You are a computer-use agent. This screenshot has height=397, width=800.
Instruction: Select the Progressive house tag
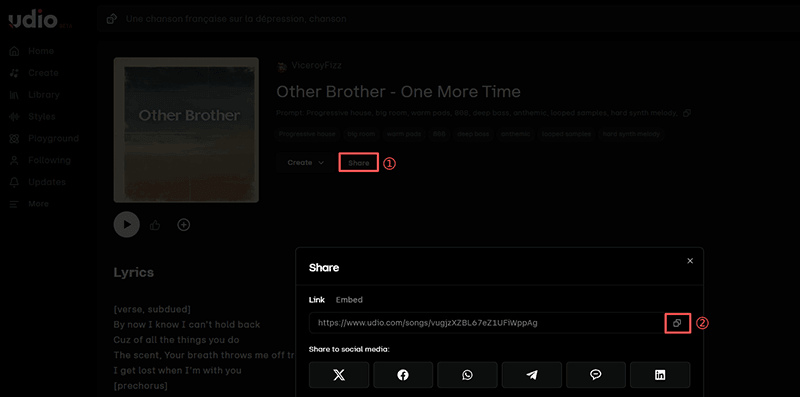pos(307,134)
